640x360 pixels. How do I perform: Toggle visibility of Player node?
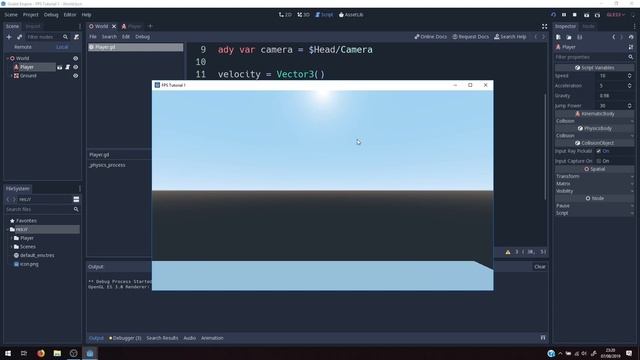[76, 67]
